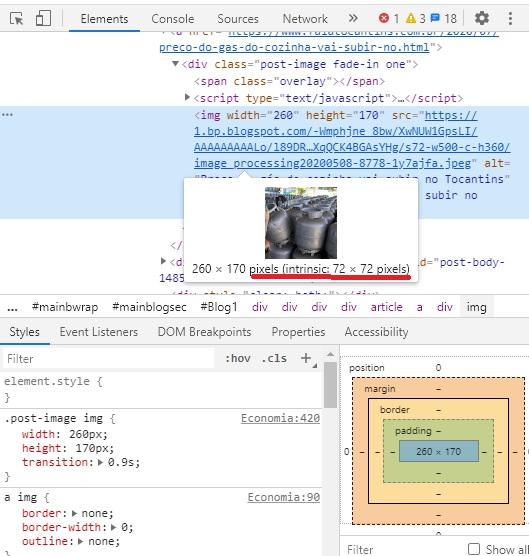Toggle the .cls class editor button
The height and width of the screenshot is (556, 529).
pos(274,358)
